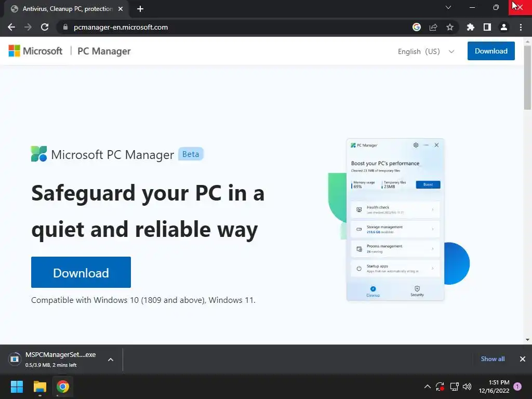Click the Beta badge

[x=191, y=154]
